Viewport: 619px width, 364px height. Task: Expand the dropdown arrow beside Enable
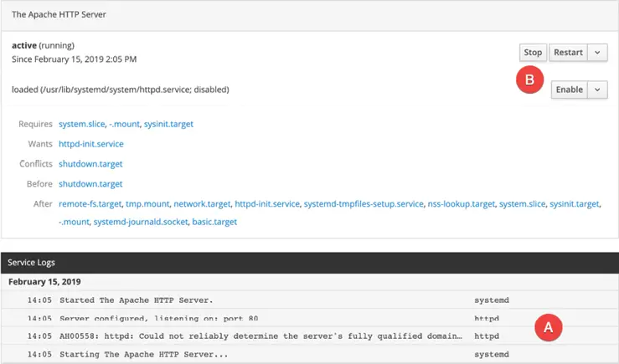pos(597,90)
